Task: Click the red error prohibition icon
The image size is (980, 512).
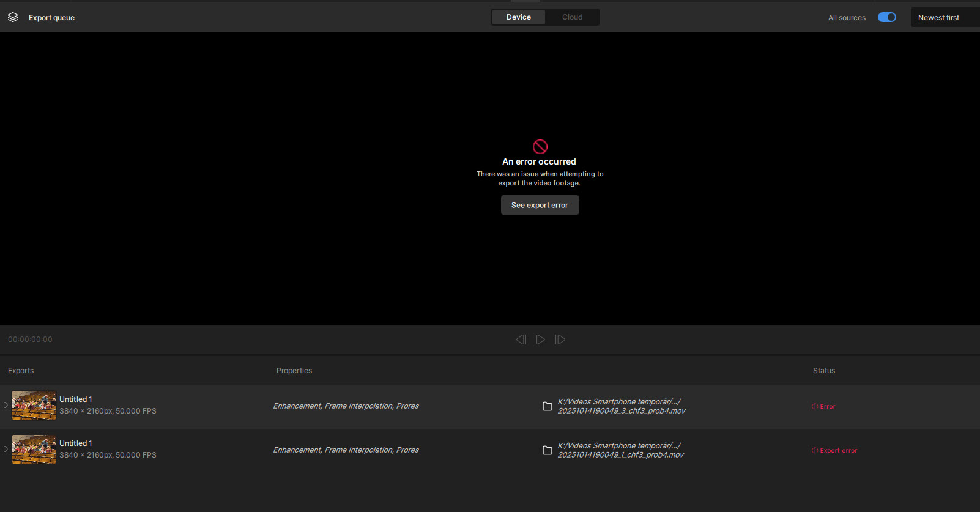Action: (540, 147)
